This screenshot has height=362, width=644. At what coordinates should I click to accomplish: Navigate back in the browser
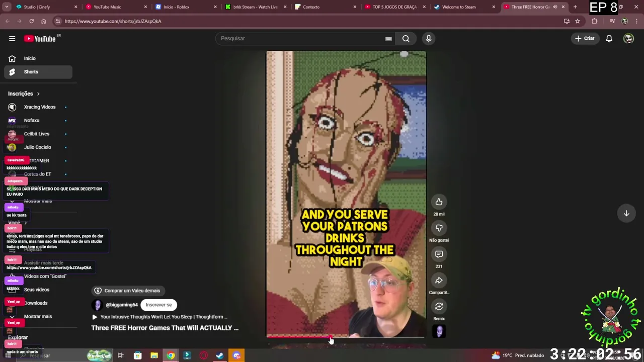click(7, 21)
